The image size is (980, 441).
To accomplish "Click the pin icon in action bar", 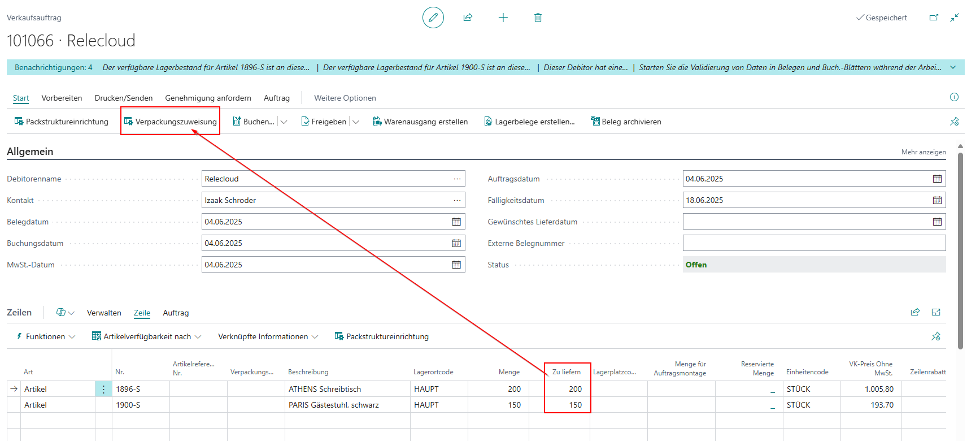I will click(x=955, y=122).
